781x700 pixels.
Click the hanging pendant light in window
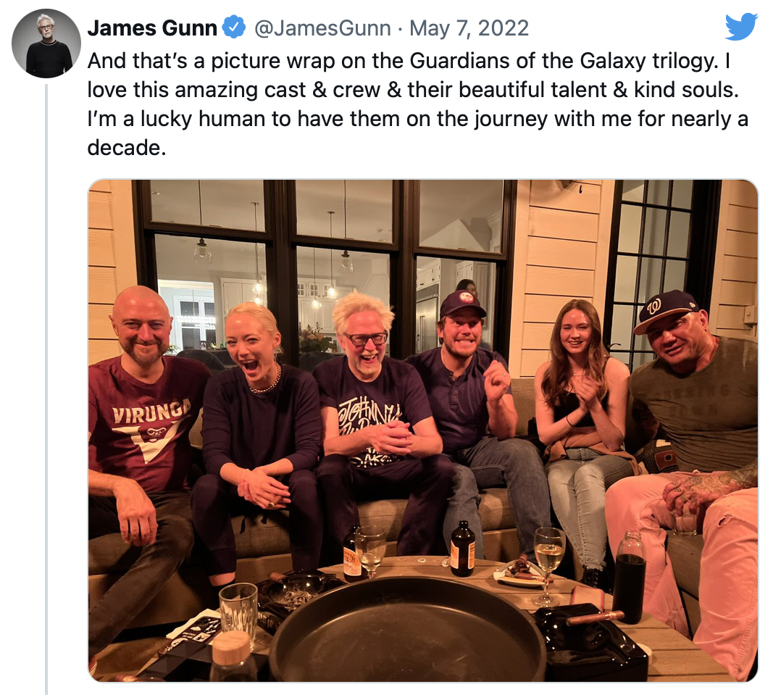pyautogui.click(x=203, y=251)
